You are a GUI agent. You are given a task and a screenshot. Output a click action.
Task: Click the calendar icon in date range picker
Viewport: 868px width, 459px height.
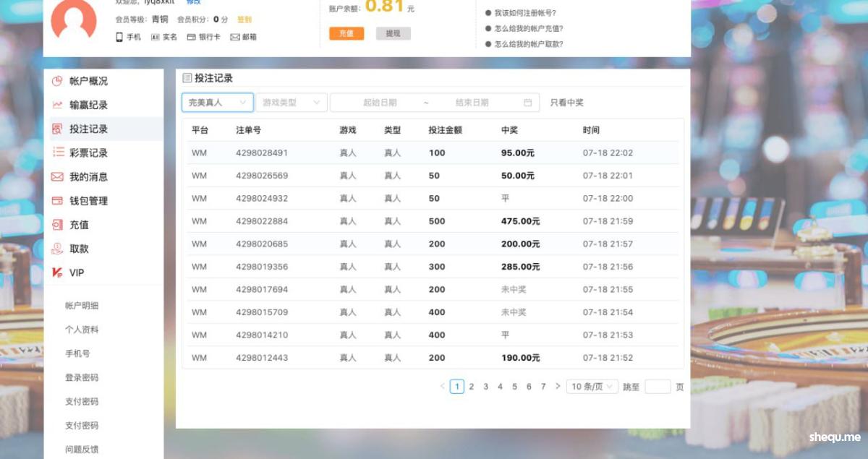pyautogui.click(x=528, y=103)
